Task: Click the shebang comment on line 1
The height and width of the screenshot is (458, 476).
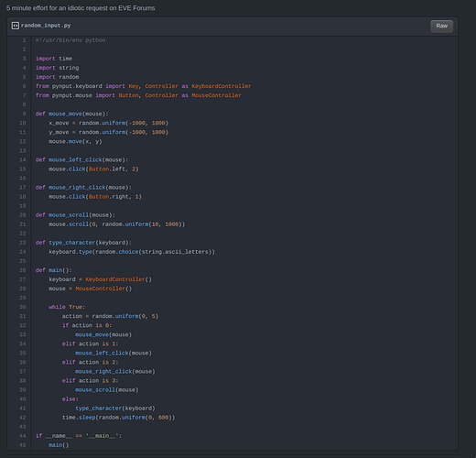Action: point(70,40)
